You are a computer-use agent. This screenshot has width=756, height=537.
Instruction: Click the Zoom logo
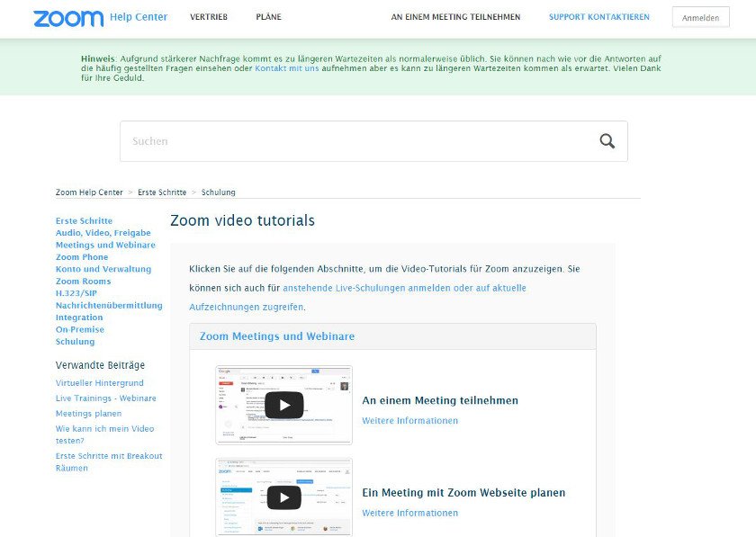(x=68, y=18)
